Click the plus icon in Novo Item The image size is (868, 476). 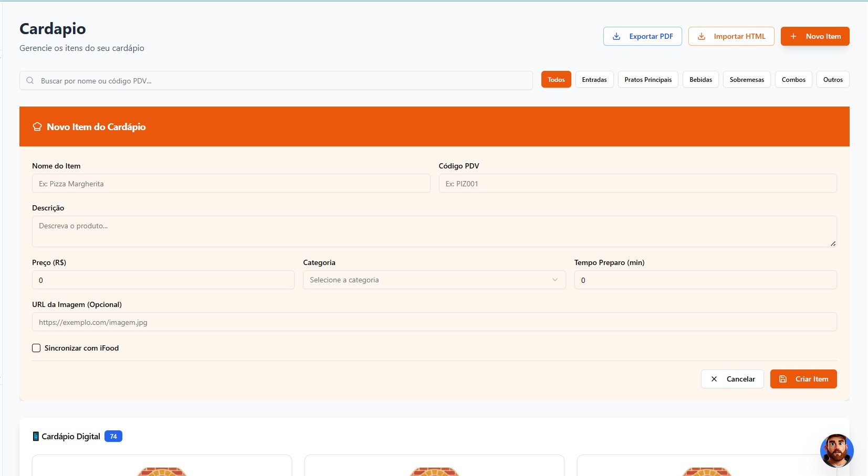click(x=793, y=36)
